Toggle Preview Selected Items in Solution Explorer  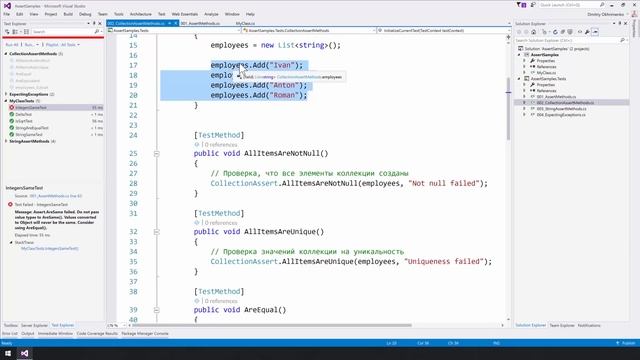click(x=595, y=32)
